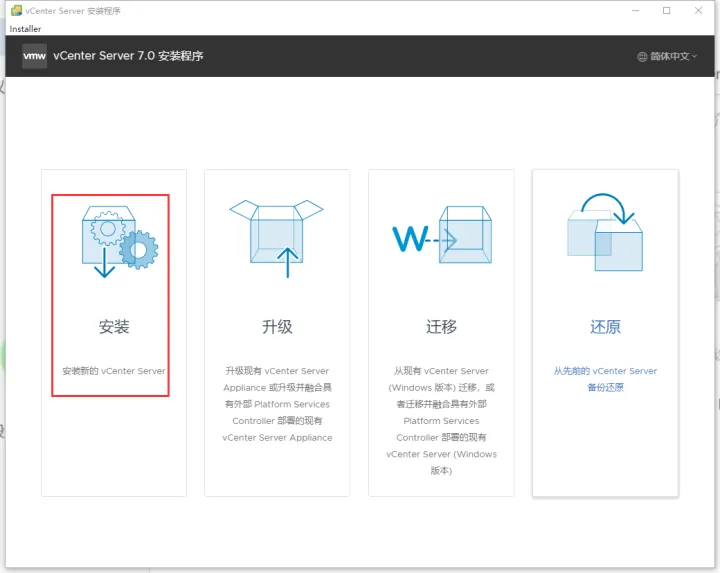
Task: Select the 安装 card title
Action: point(114,327)
